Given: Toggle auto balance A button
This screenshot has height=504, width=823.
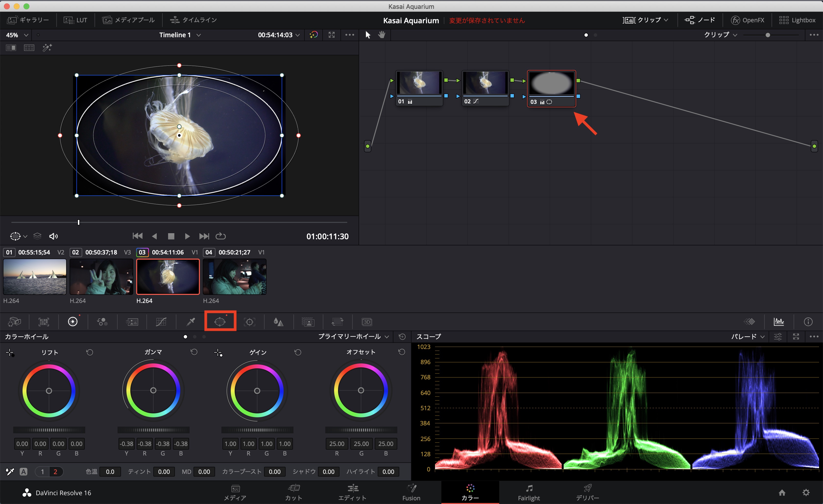Looking at the screenshot, I should (x=23, y=472).
